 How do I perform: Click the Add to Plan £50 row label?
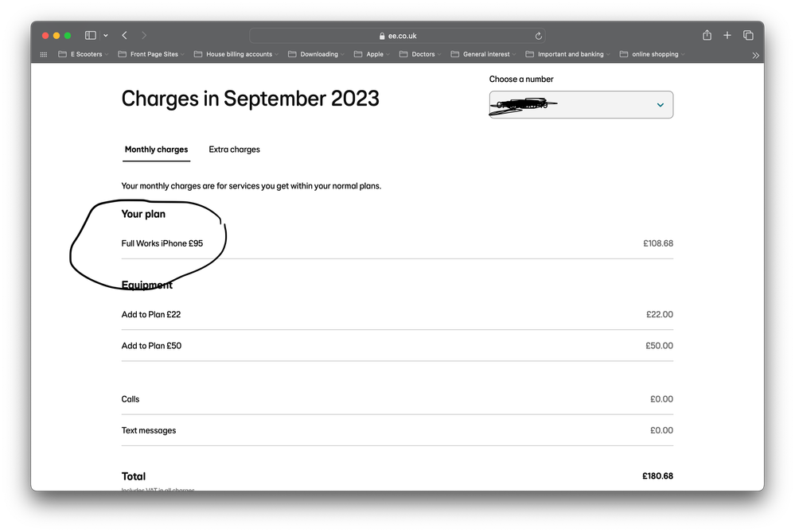(x=151, y=346)
